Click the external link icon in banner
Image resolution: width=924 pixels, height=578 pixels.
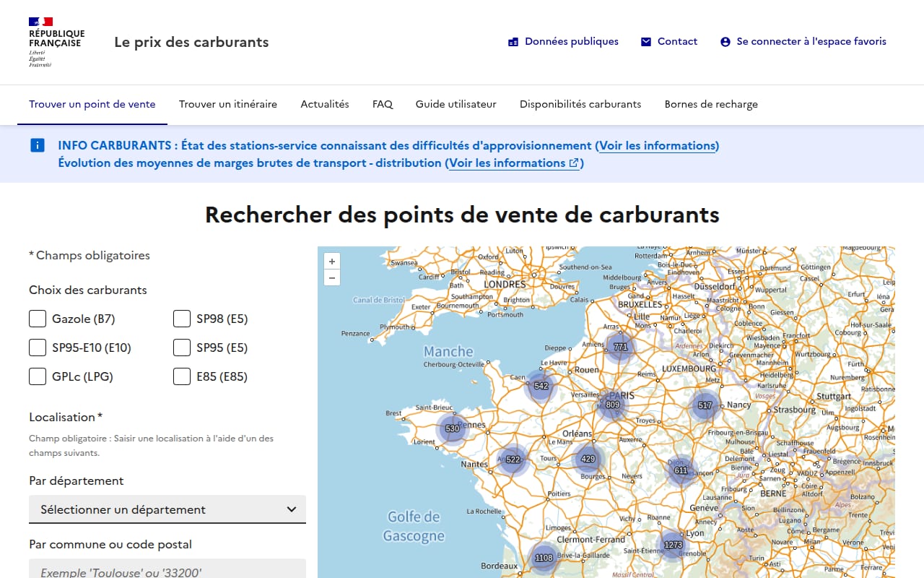click(x=574, y=163)
